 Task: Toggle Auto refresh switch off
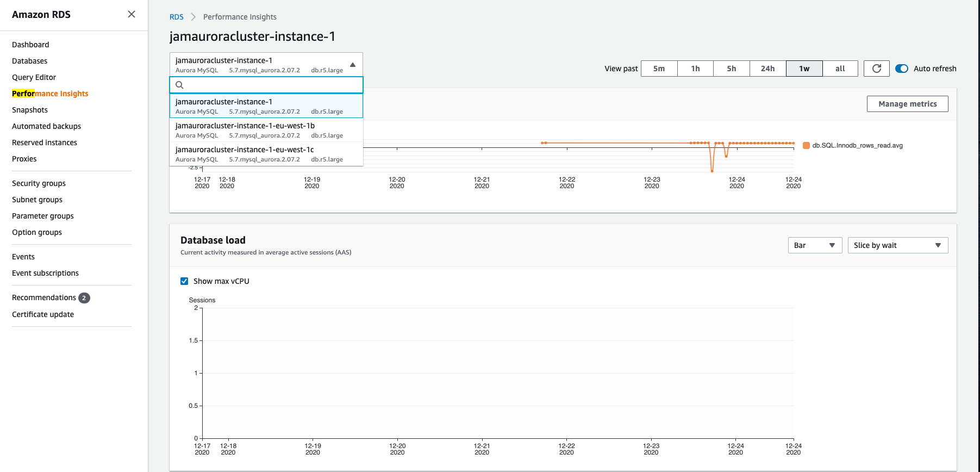click(902, 69)
